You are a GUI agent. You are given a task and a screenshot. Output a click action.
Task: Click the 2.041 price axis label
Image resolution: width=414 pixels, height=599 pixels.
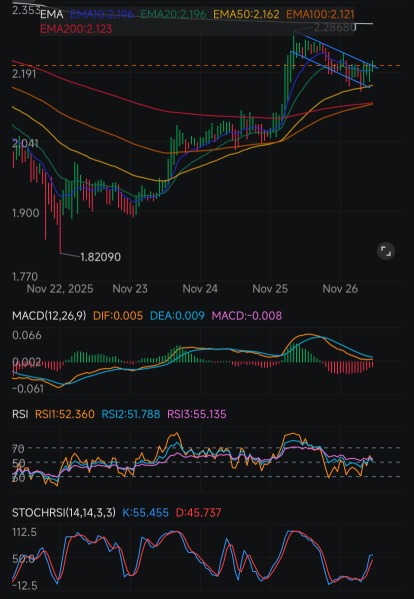(25, 144)
